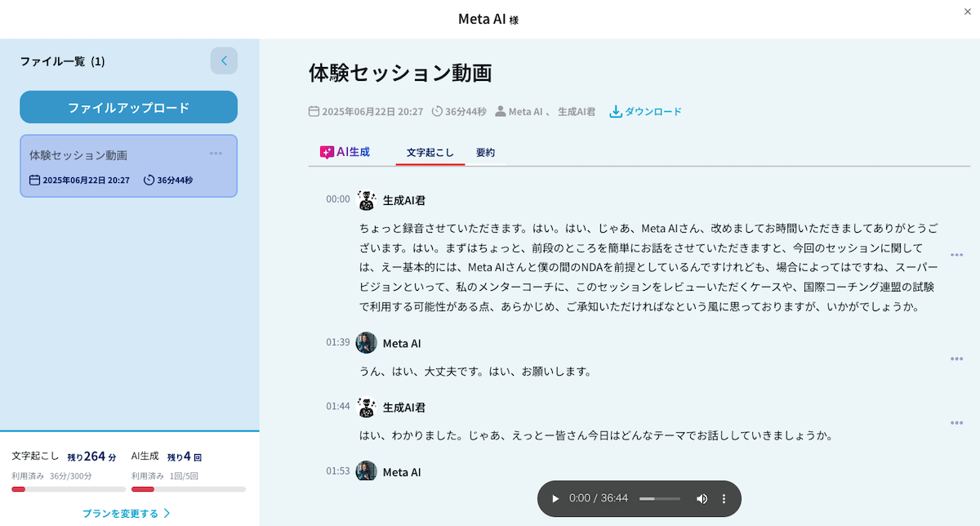Jump to timestamp 01:39
The image size is (980, 526).
point(338,342)
